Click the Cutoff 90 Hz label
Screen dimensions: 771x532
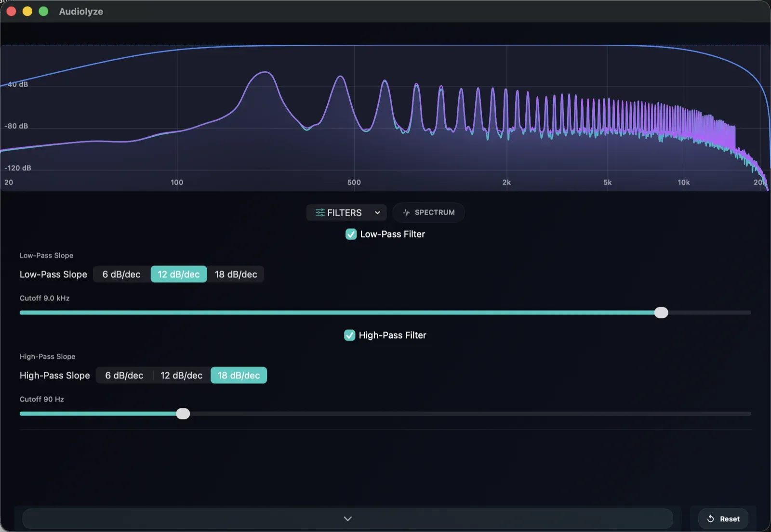point(41,400)
